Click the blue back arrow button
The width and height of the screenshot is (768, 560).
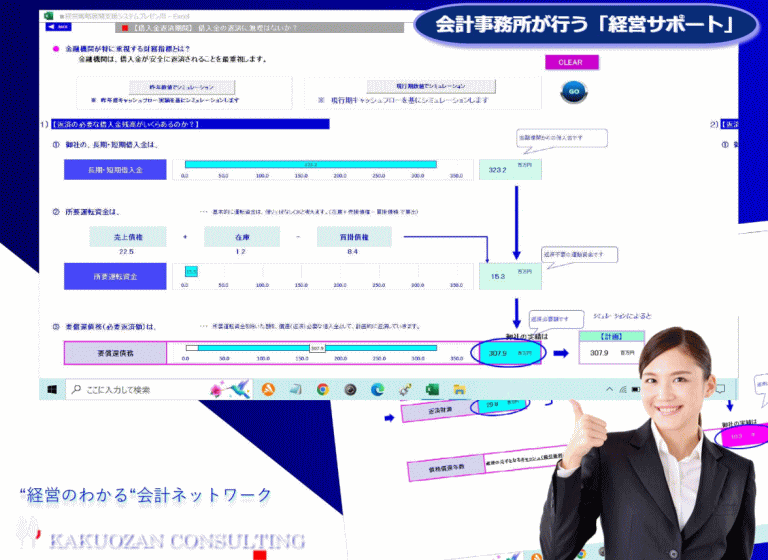[x=58, y=27]
